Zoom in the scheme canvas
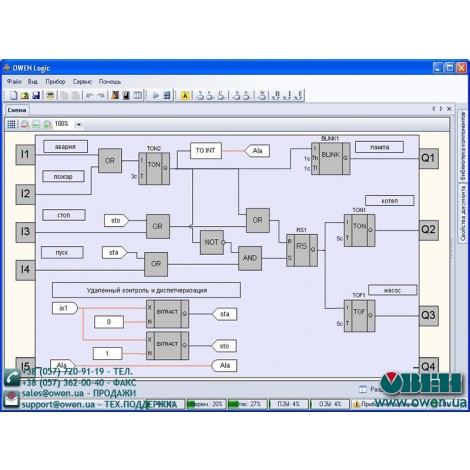Screen dimensions: 470x470 [x=47, y=124]
